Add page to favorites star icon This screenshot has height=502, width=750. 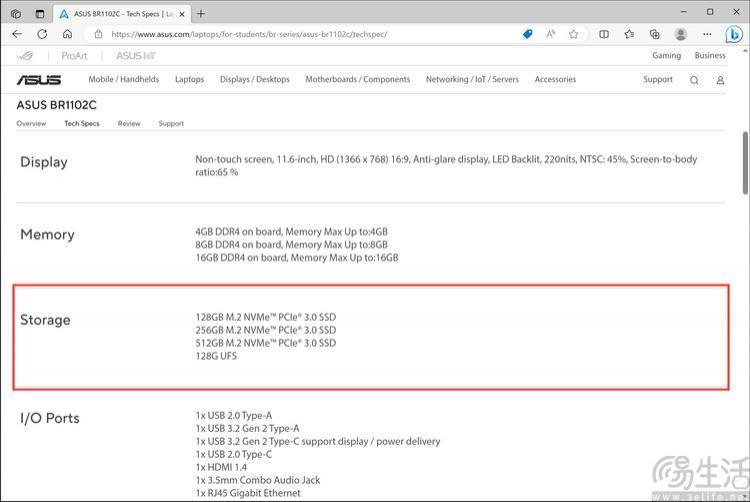[x=574, y=34]
